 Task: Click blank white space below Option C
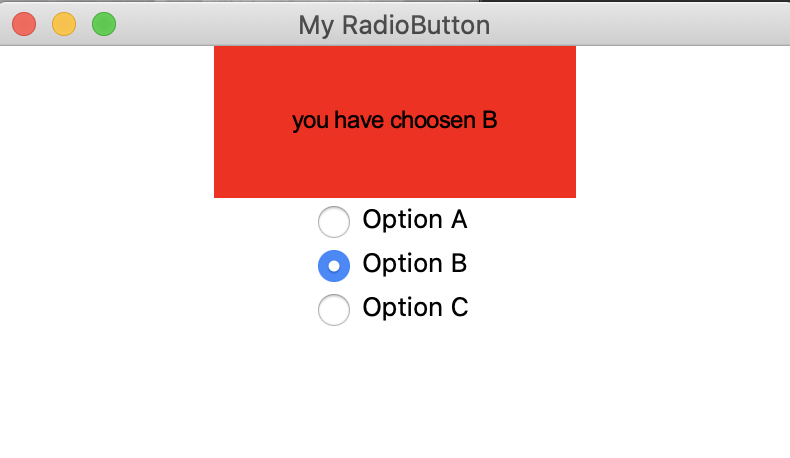pos(394,390)
